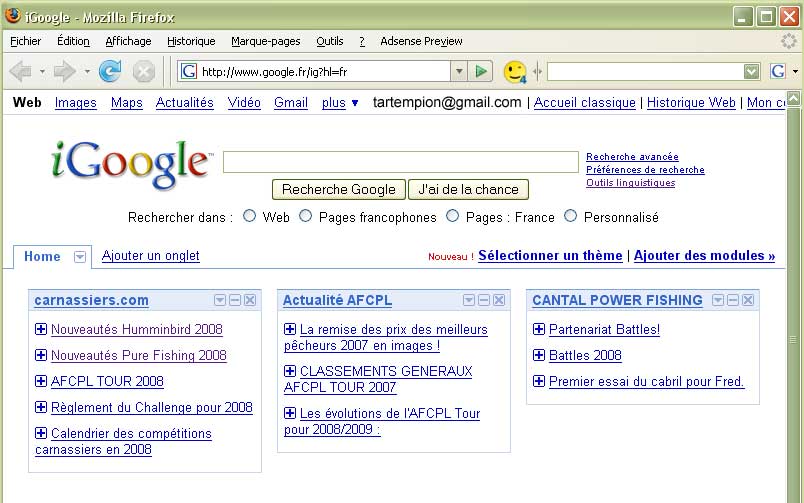Click Ajouter des modules link
804x503 pixels.
(x=705, y=255)
